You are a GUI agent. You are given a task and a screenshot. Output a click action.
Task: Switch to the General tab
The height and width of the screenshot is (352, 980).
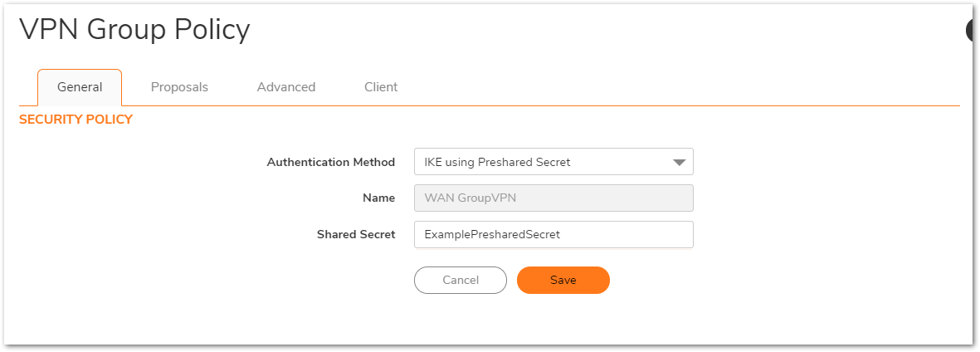coord(80,87)
